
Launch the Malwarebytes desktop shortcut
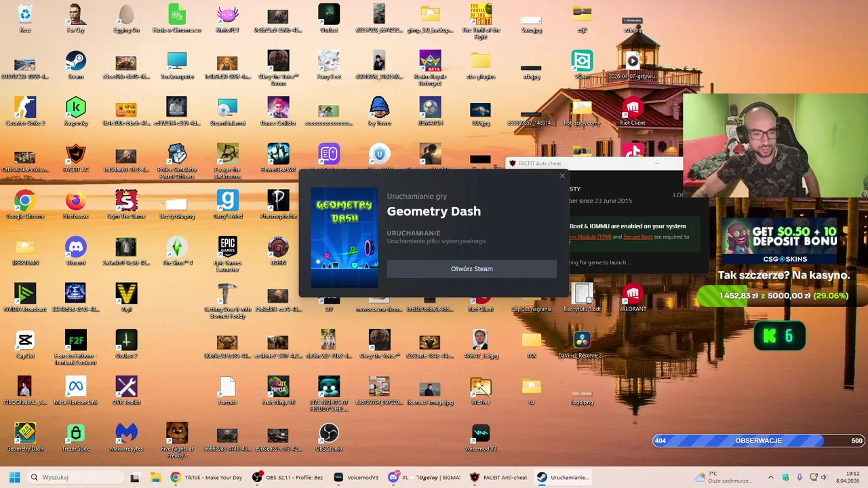(x=126, y=437)
